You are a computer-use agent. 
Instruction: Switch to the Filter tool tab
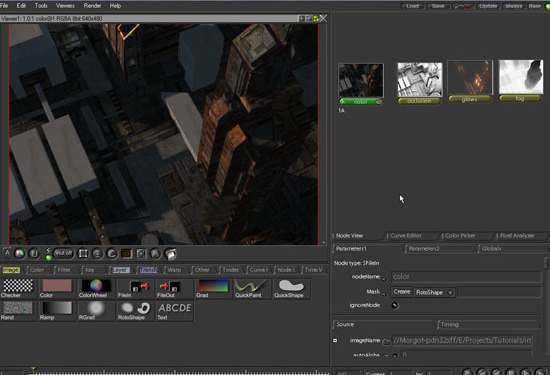click(x=64, y=270)
